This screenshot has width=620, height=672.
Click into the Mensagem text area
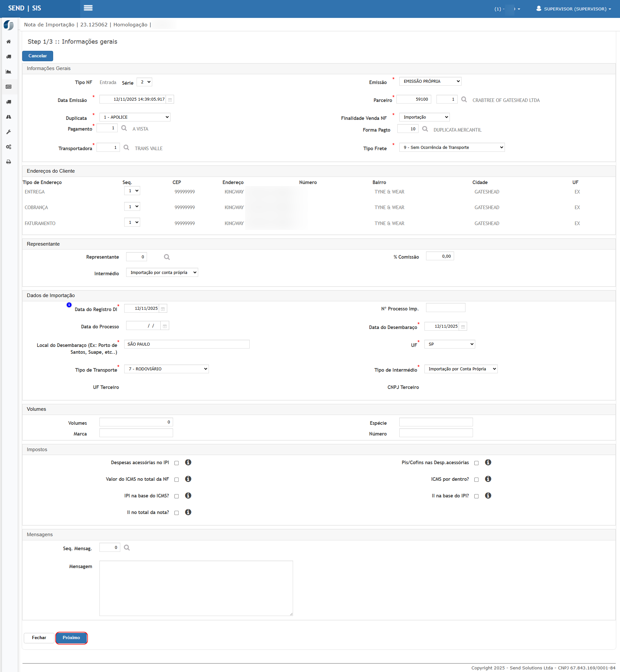(196, 588)
